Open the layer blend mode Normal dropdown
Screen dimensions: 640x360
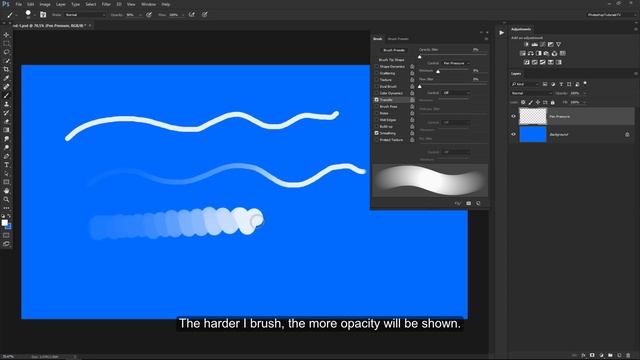tap(531, 93)
